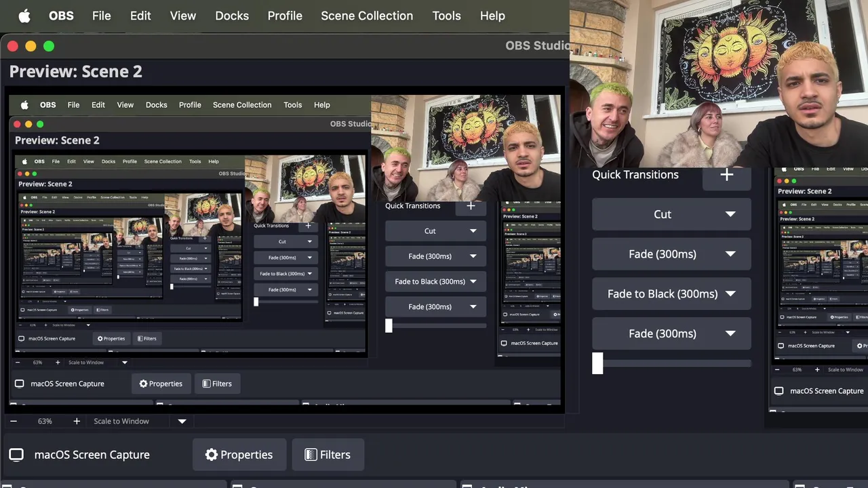This screenshot has height=488, width=868.
Task: Click Filters in the preview's first nested OBS copy
Action: [217, 384]
